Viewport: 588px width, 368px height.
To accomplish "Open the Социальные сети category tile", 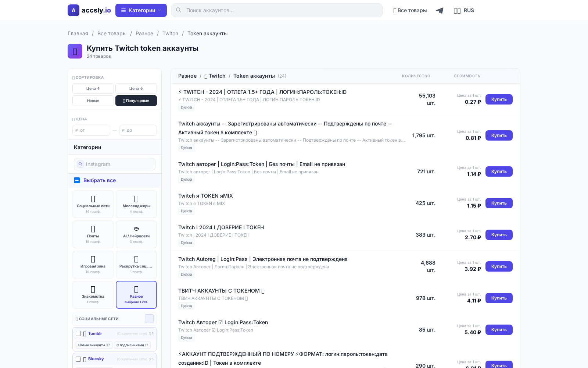I will pos(93,204).
